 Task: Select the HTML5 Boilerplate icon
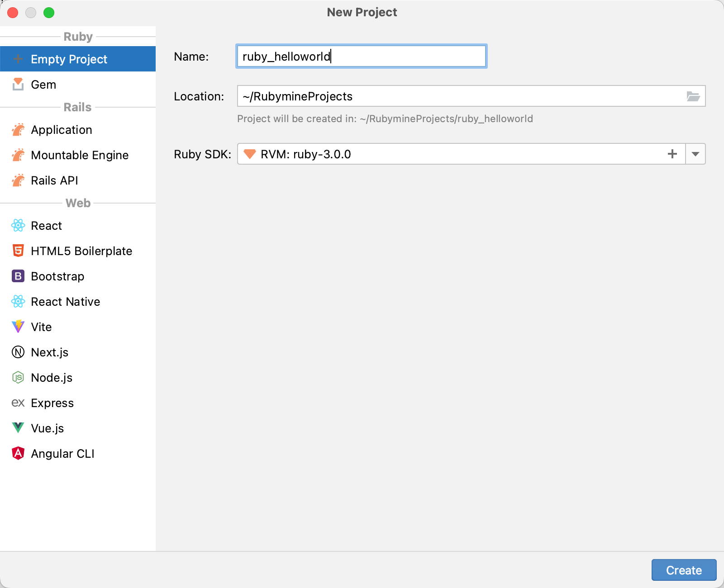(x=17, y=251)
